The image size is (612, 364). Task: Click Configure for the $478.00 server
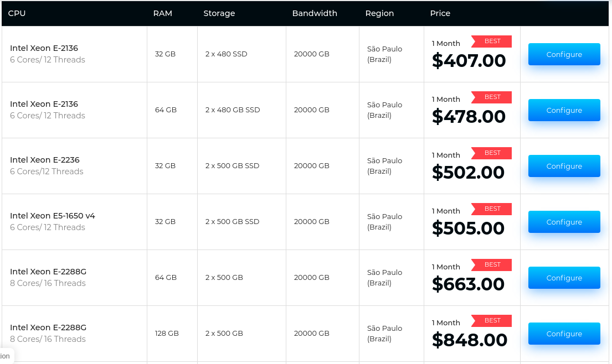coord(564,110)
